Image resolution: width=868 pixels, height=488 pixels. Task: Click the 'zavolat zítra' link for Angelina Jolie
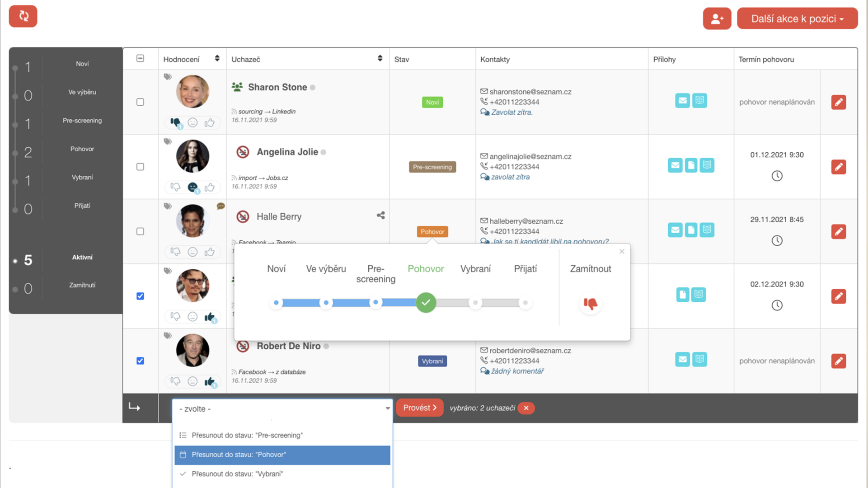[x=510, y=177]
